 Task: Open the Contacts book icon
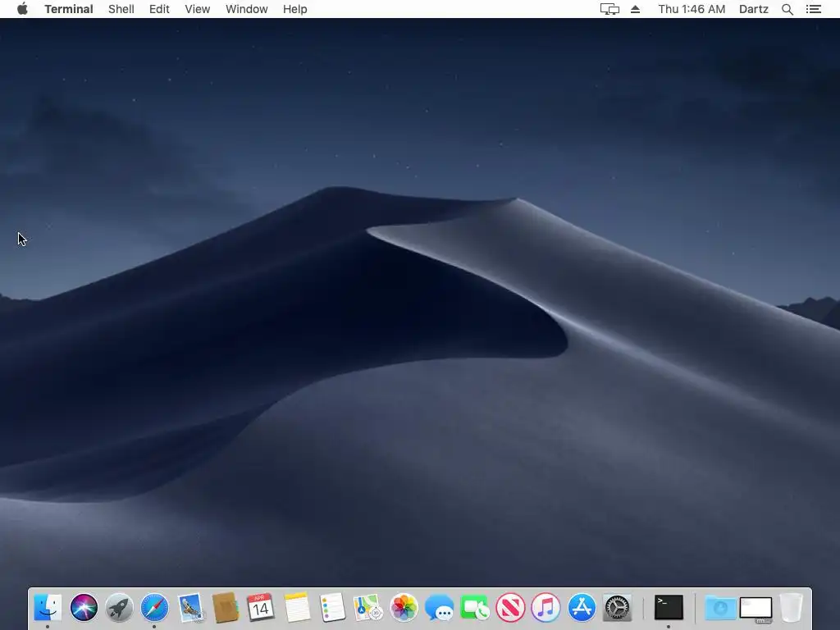[226, 608]
